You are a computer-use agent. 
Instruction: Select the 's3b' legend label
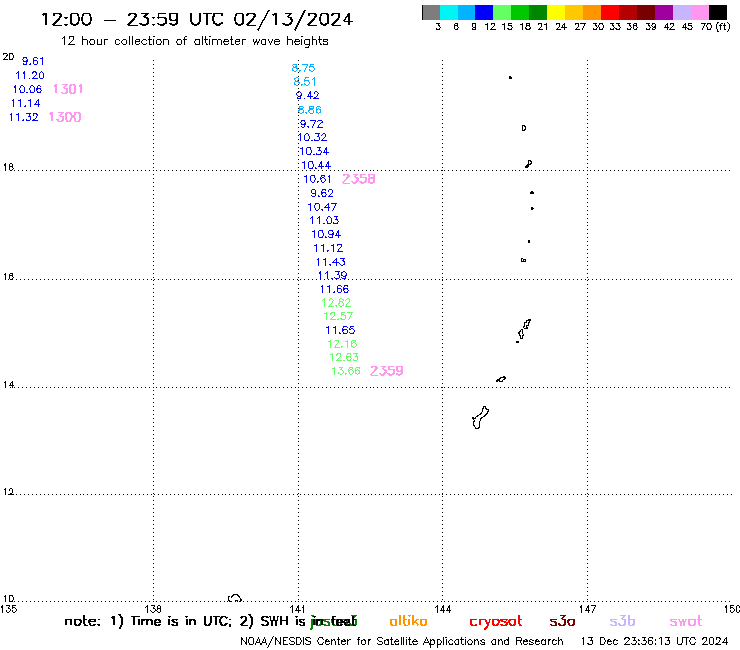[622, 621]
